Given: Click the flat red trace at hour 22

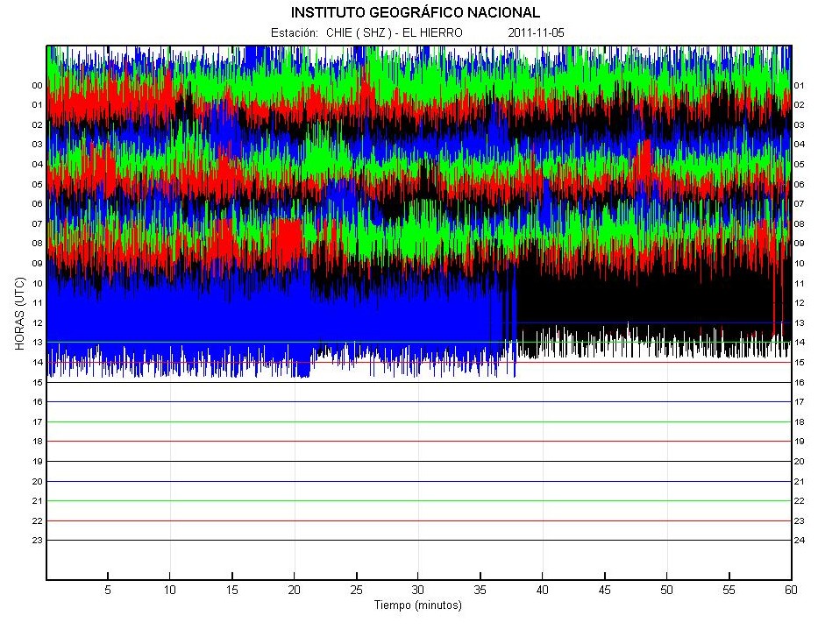Looking at the screenshot, I should [x=418, y=520].
